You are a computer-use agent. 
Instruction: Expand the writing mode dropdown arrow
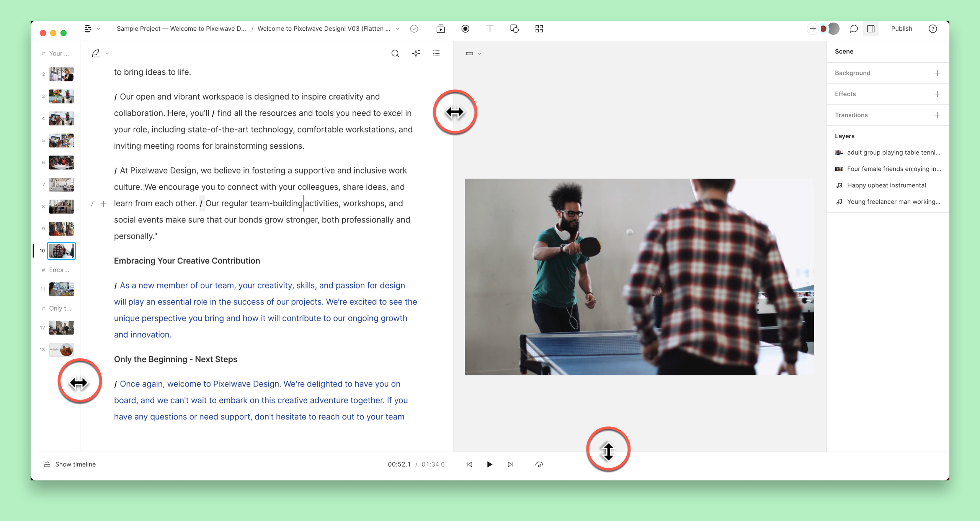pyautogui.click(x=107, y=54)
